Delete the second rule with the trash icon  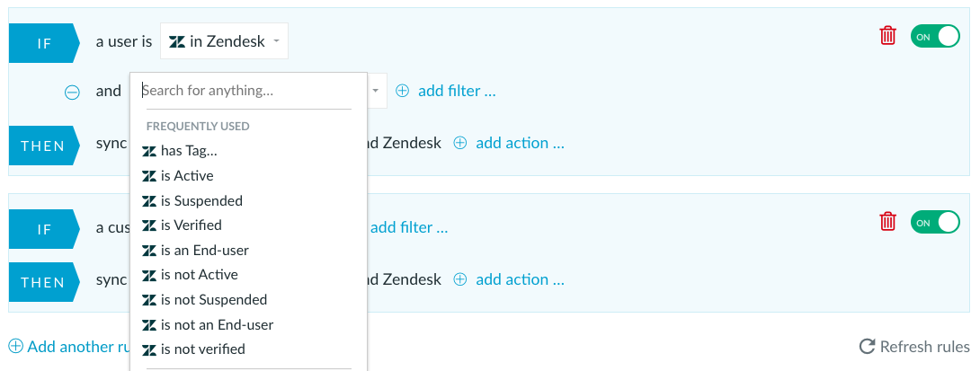pos(887,222)
